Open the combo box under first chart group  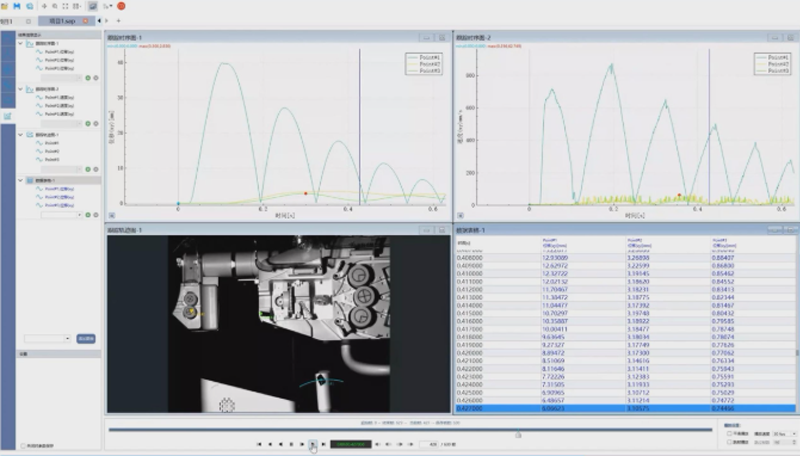tap(61, 78)
